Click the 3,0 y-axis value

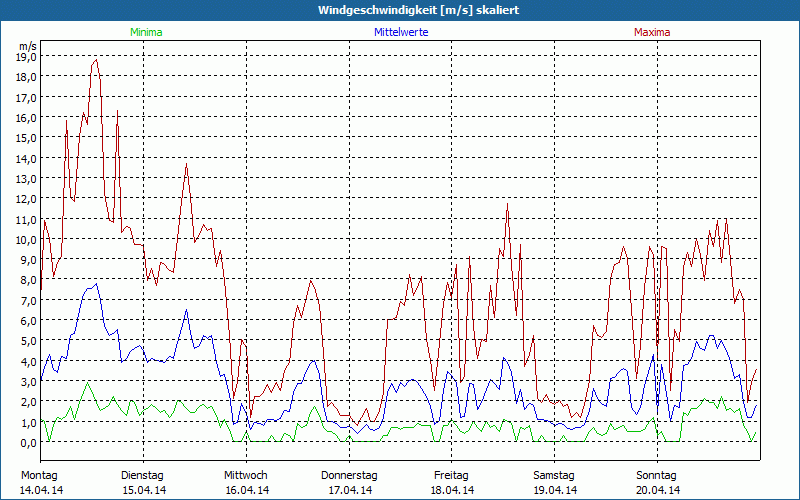point(29,382)
